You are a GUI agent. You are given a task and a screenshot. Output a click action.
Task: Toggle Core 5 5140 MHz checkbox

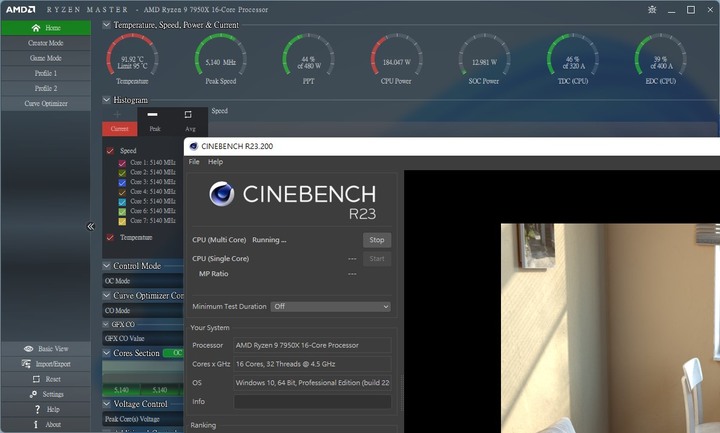coord(122,202)
